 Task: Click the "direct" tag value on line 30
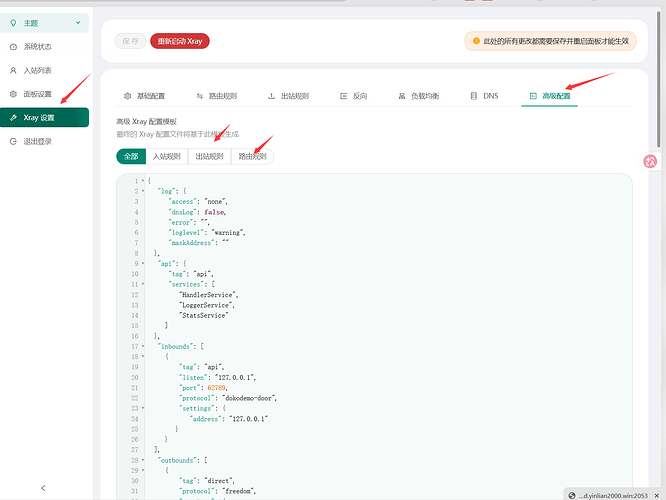point(219,481)
